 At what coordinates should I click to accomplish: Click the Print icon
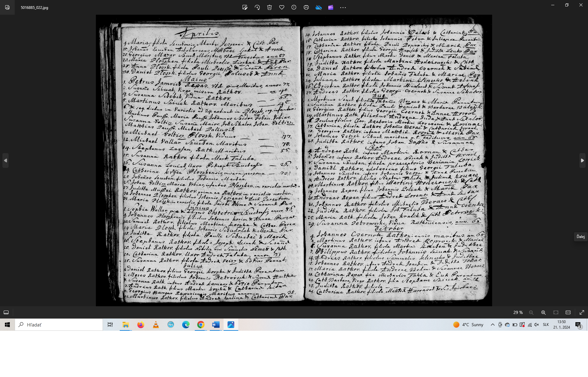point(306,7)
